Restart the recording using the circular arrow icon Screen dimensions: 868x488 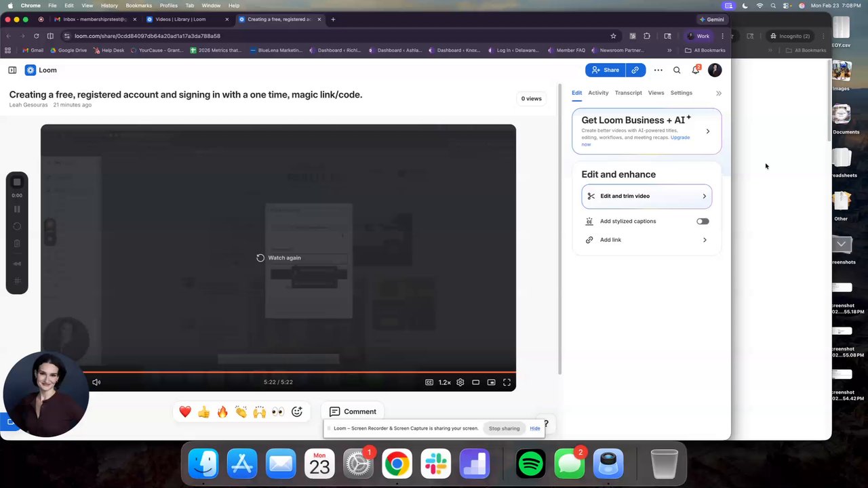pos(17,226)
